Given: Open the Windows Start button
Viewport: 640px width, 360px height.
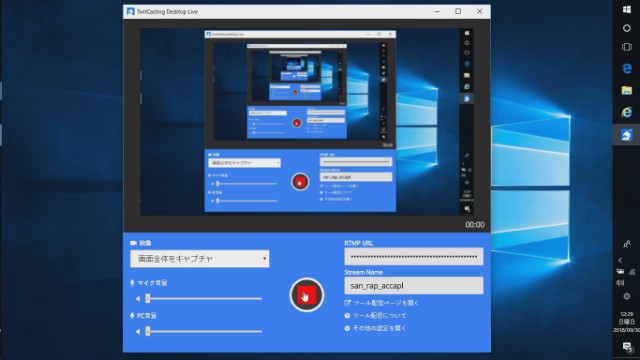Looking at the screenshot, I should (627, 9).
